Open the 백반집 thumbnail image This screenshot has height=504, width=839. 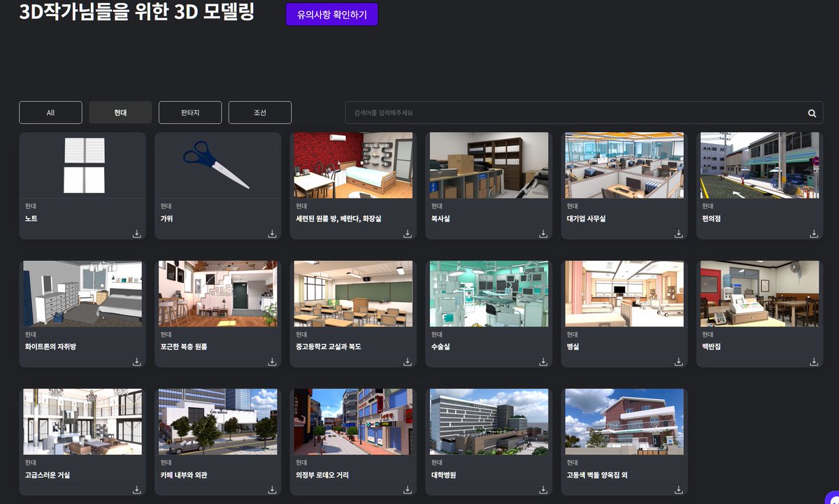pos(759,294)
